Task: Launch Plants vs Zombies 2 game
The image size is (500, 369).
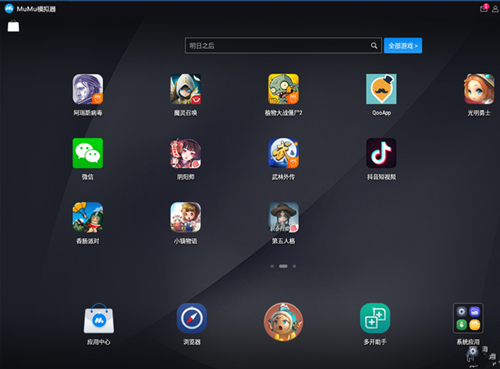Action: [x=283, y=89]
